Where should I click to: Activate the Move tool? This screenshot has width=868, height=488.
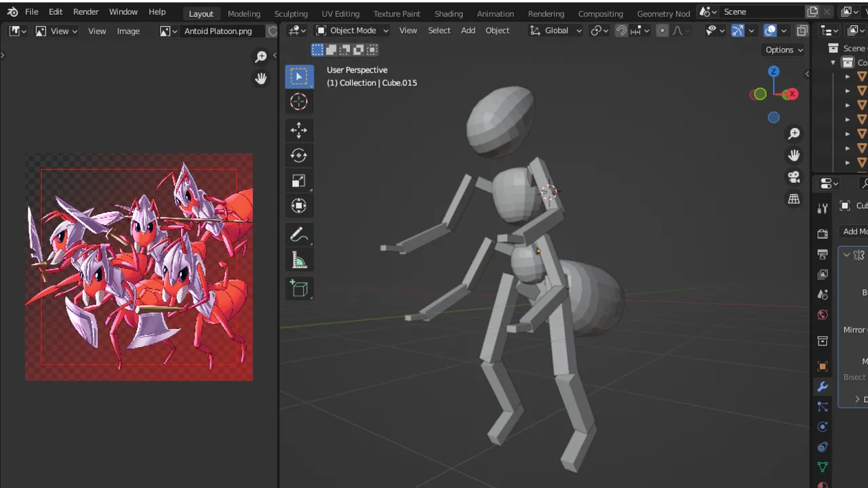point(299,130)
